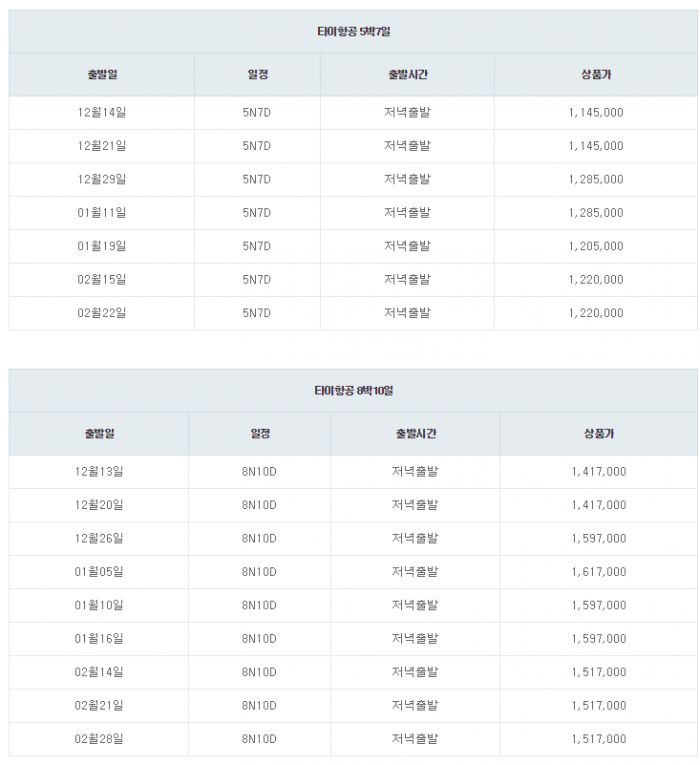Image resolution: width=700 pixels, height=765 pixels.
Task: Click the 출발일 header in first table
Action: tap(102, 75)
